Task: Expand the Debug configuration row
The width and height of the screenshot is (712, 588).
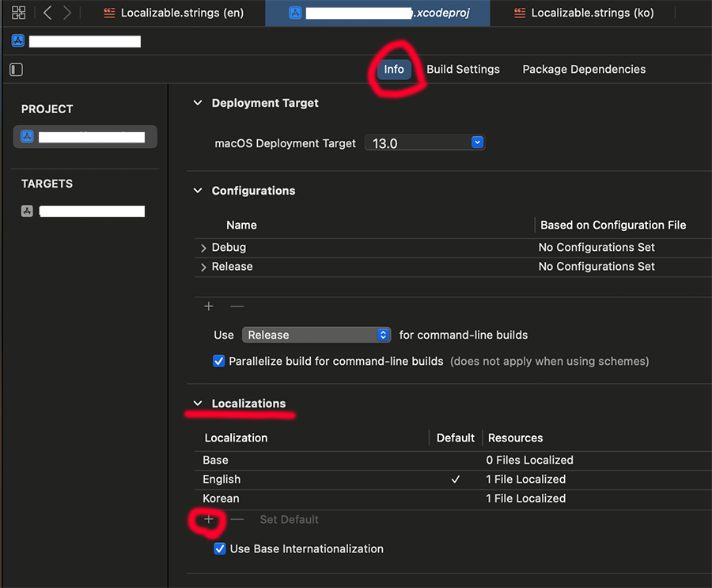Action: click(x=203, y=248)
